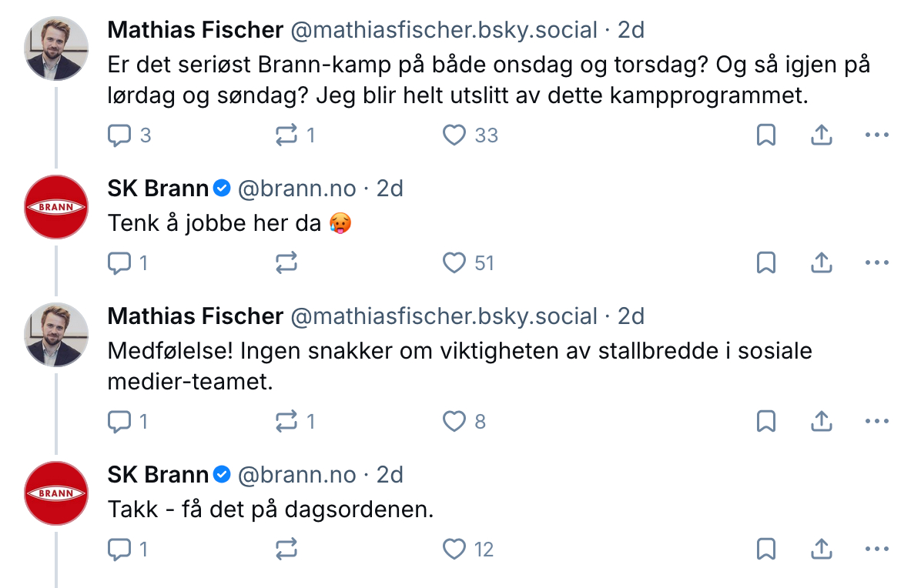Share the 'Tenk å jobbe her da' post
Viewport: 921px width, 588px height.
coord(822,263)
